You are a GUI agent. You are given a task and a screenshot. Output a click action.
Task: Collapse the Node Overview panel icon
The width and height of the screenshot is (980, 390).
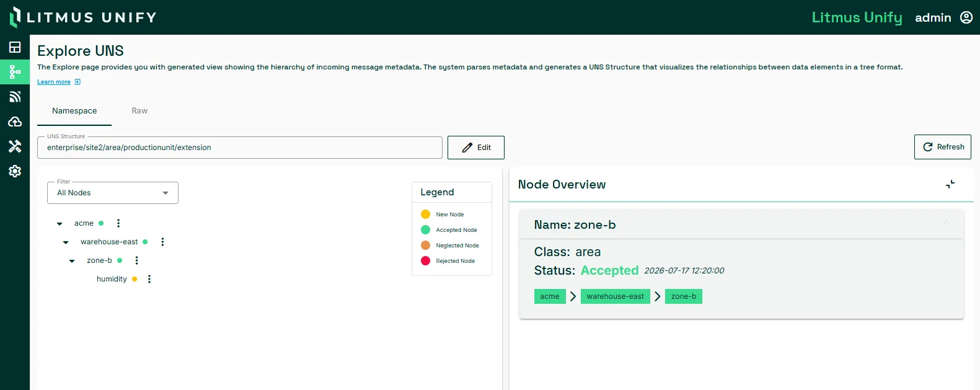(950, 184)
